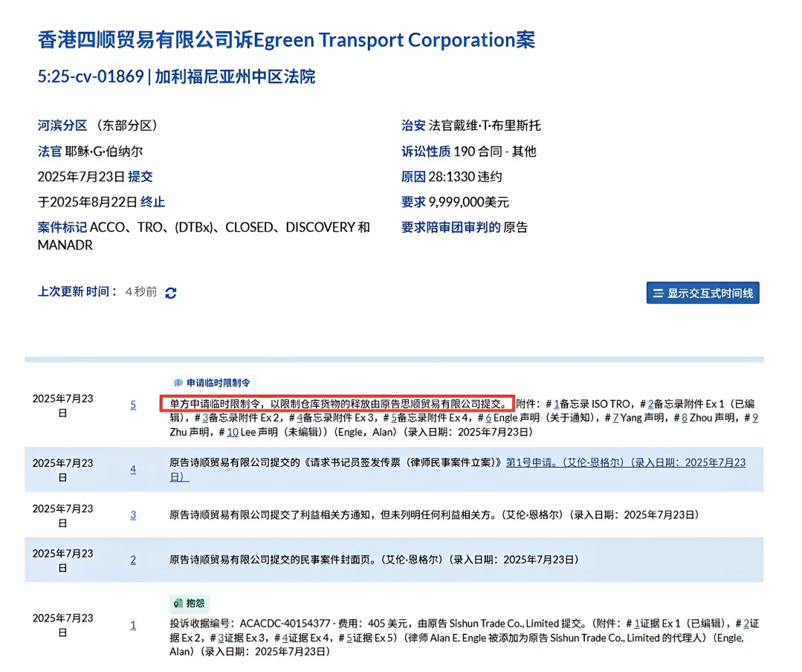The height and width of the screenshot is (672, 802).
Task: Open docket entry number 5
Action: (x=133, y=405)
